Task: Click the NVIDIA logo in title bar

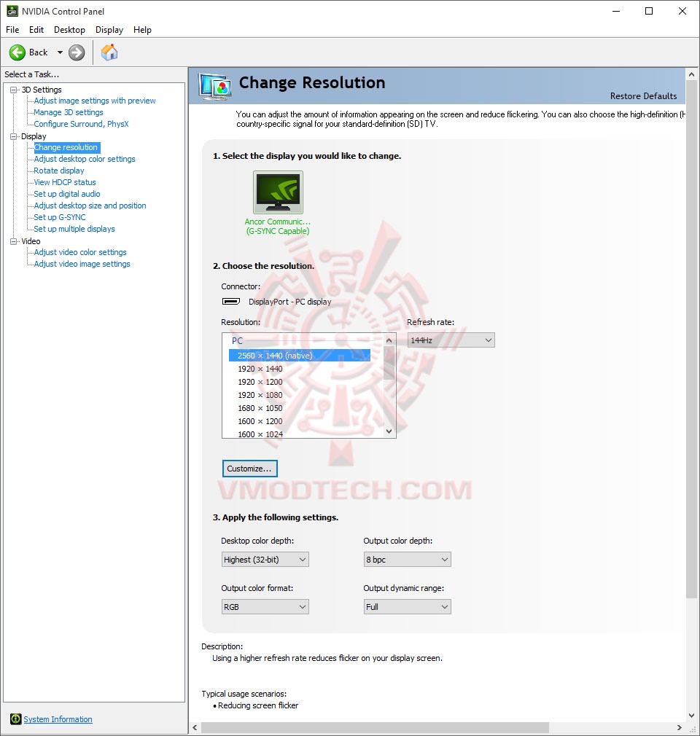Action: [x=12, y=11]
